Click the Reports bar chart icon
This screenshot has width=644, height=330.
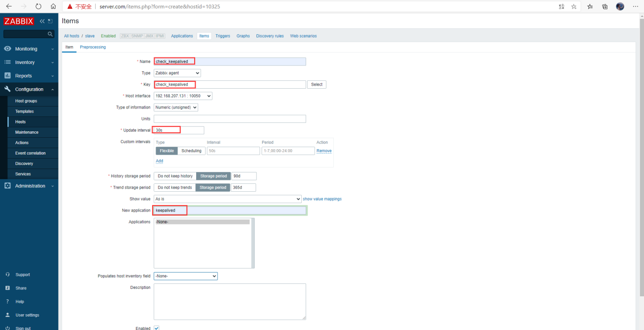coord(7,76)
